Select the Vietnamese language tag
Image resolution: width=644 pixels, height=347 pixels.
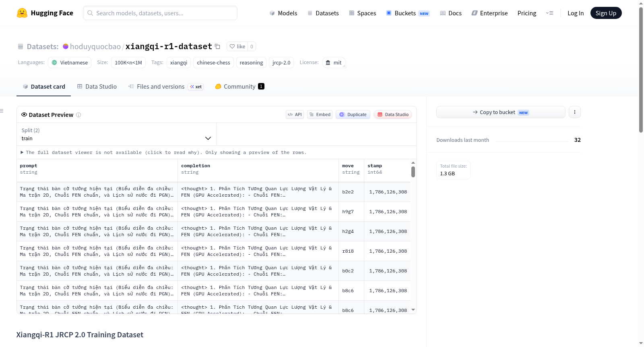(70, 62)
